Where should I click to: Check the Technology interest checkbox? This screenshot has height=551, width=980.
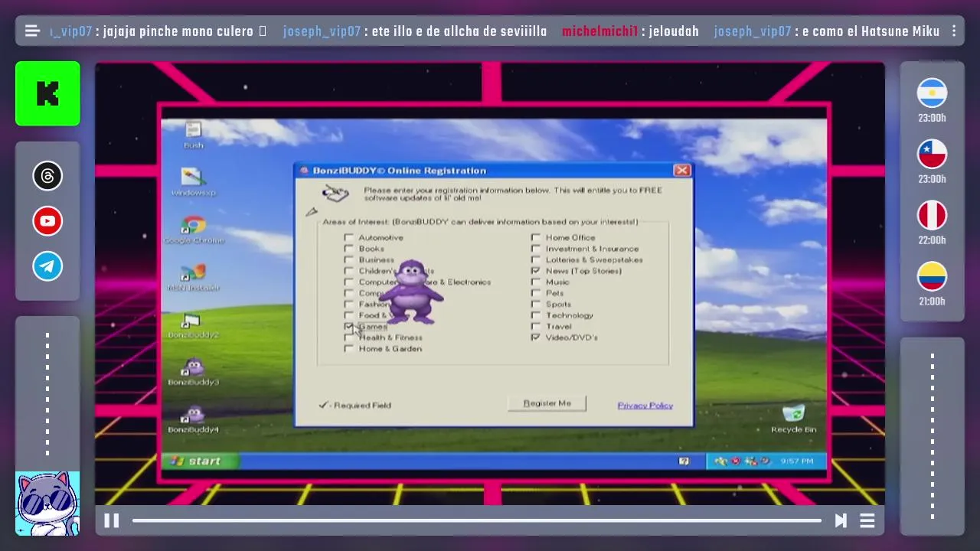coord(536,315)
